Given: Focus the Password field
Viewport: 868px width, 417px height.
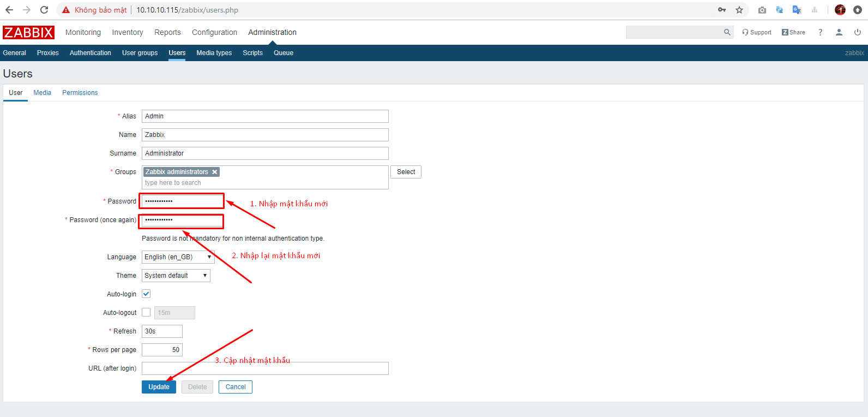Looking at the screenshot, I should tap(182, 201).
